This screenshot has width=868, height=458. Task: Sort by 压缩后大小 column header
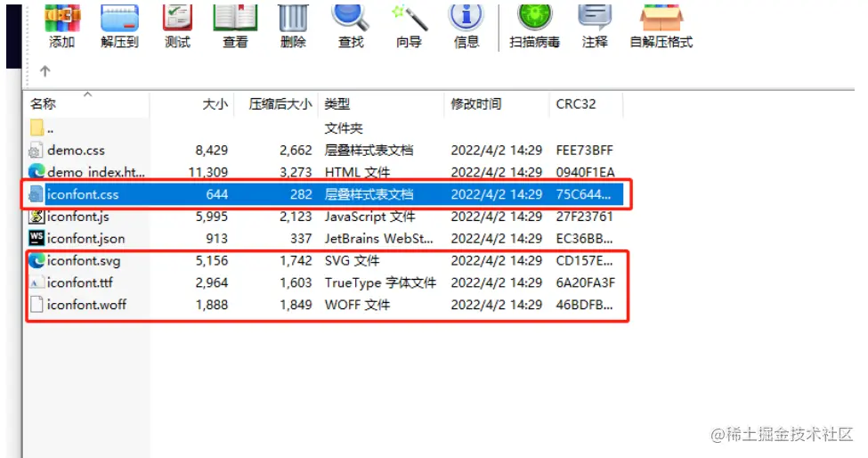pyautogui.click(x=280, y=103)
